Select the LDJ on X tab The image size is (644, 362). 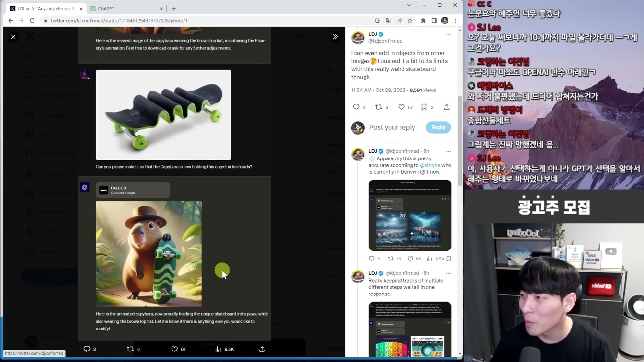pyautogui.click(x=46, y=9)
